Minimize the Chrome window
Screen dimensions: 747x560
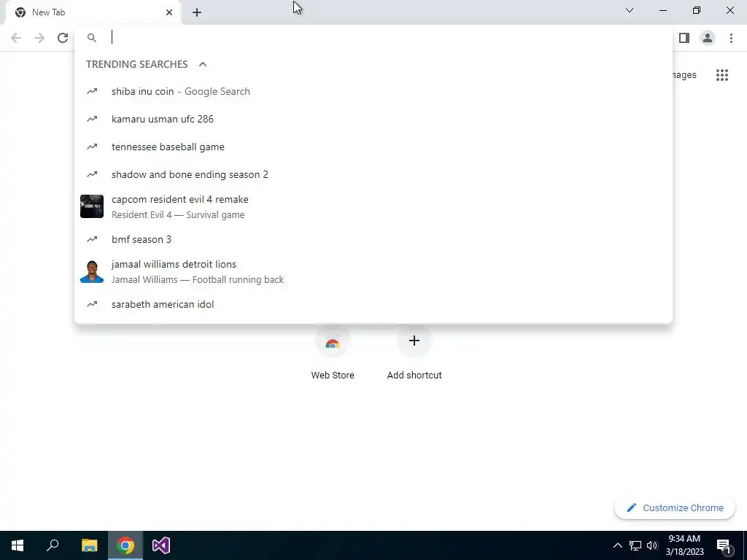tap(663, 10)
